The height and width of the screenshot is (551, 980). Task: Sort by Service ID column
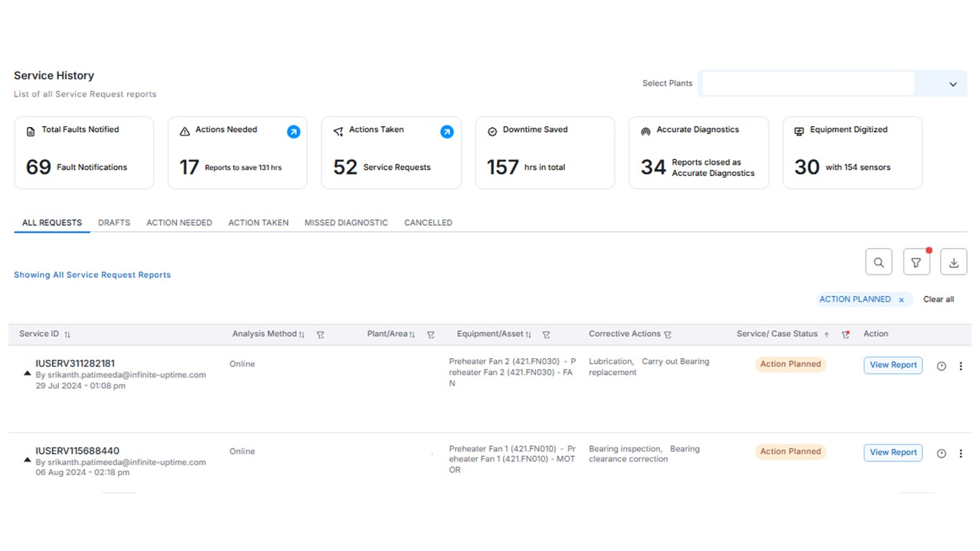(67, 335)
